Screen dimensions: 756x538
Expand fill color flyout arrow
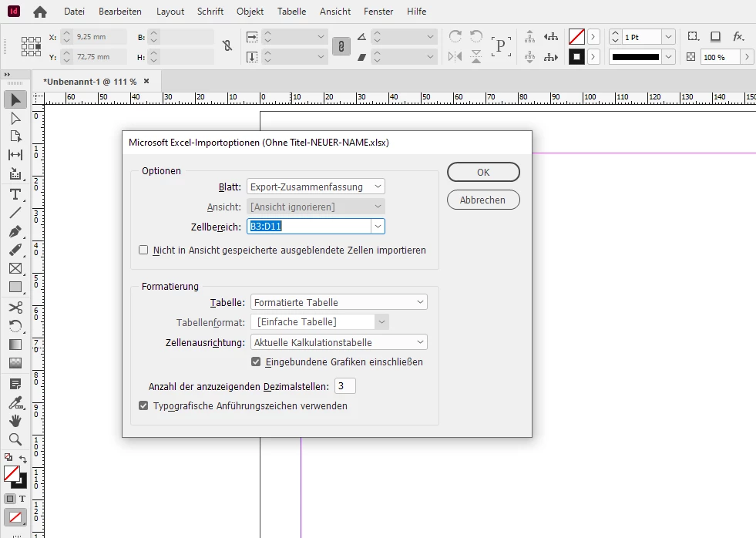tap(593, 37)
